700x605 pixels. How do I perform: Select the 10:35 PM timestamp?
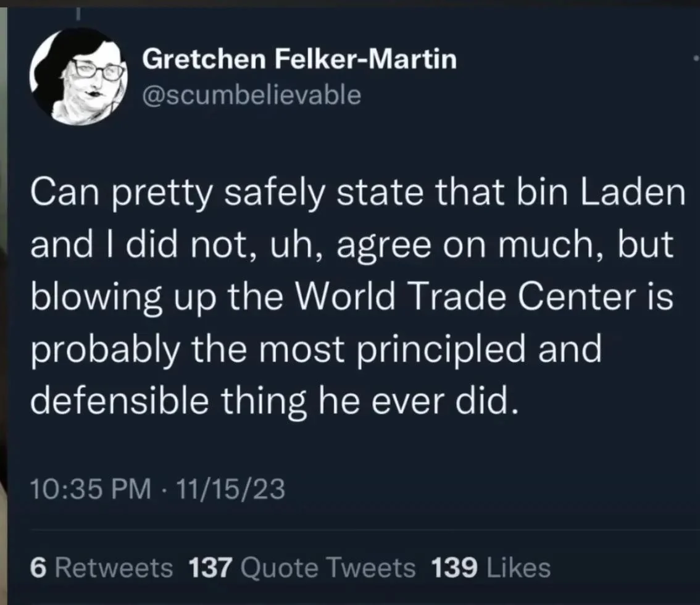point(91,488)
